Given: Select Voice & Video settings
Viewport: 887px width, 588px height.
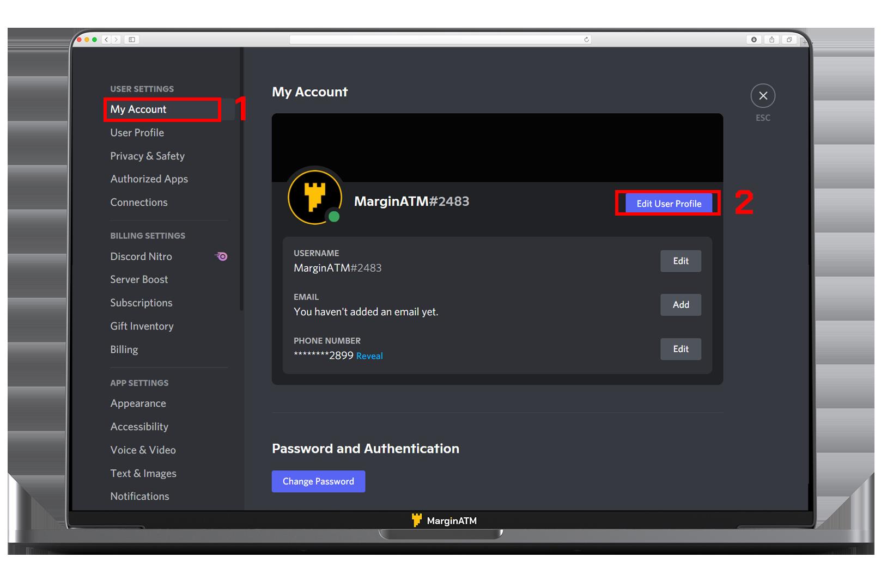Looking at the screenshot, I should click(x=143, y=450).
